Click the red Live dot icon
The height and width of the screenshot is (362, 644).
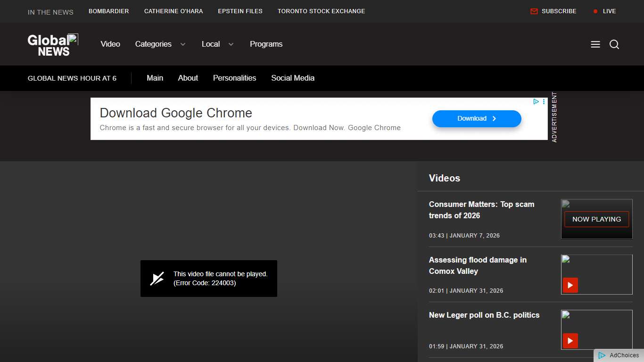pyautogui.click(x=595, y=11)
